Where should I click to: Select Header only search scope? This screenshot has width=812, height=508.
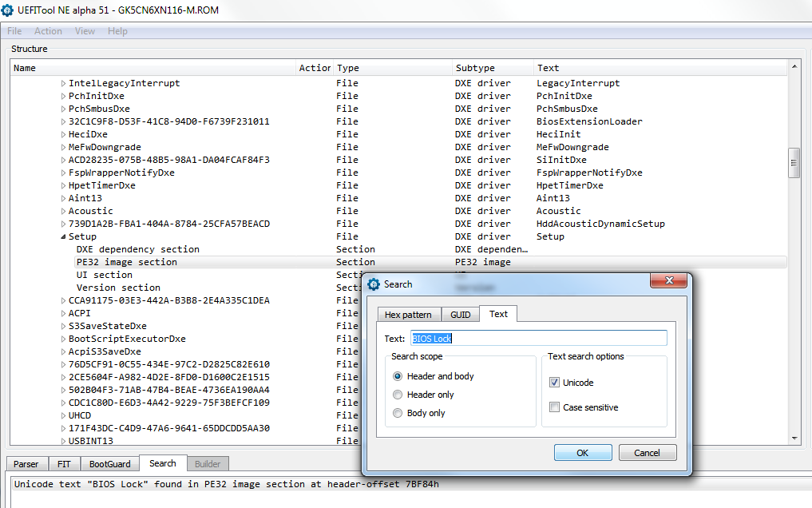[398, 395]
